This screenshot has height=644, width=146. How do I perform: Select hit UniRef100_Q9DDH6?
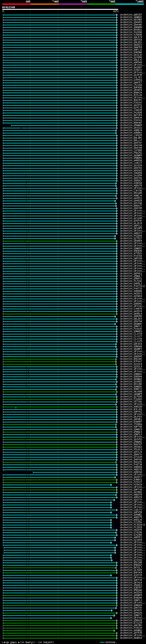(131, 291)
